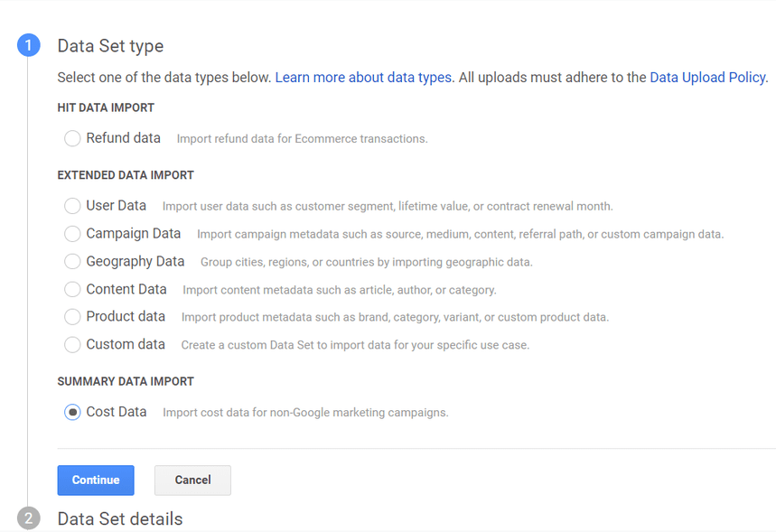Click the Refund data option label
Screen dimensions: 776x532
124,138
